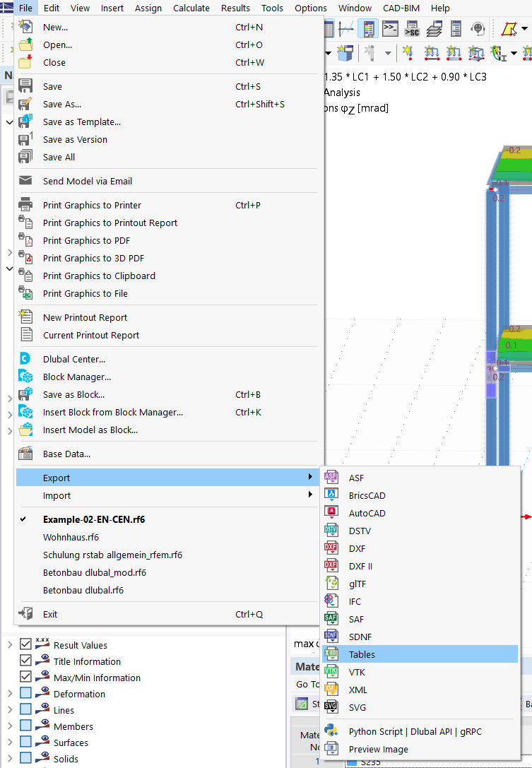The width and height of the screenshot is (532, 768).
Task: Click the AutoCAD export format icon
Action: pos(331,513)
